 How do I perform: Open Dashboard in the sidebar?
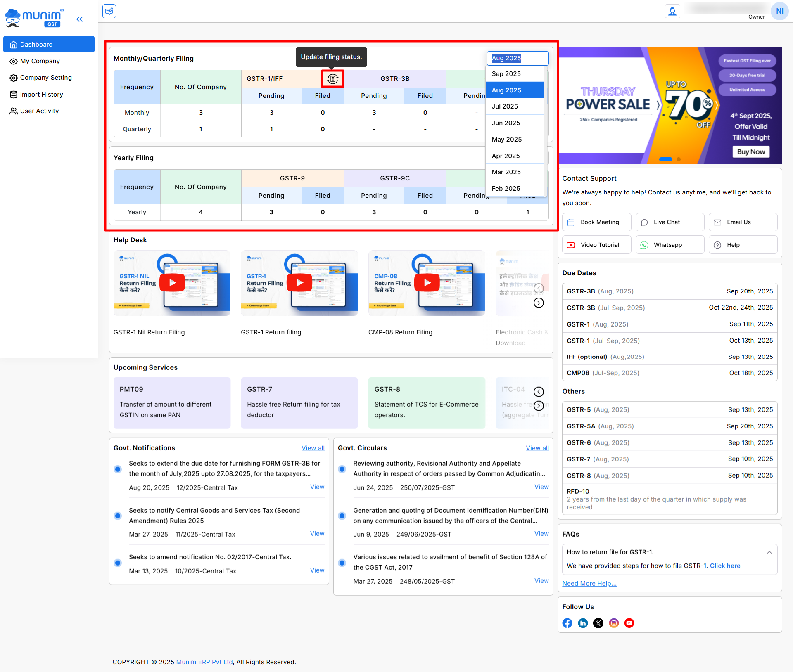tap(49, 44)
